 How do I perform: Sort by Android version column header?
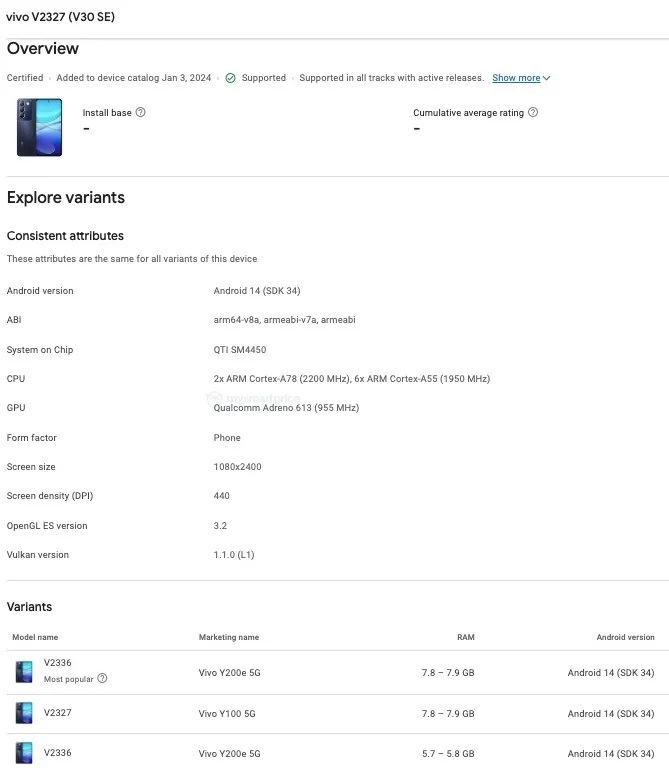(625, 637)
